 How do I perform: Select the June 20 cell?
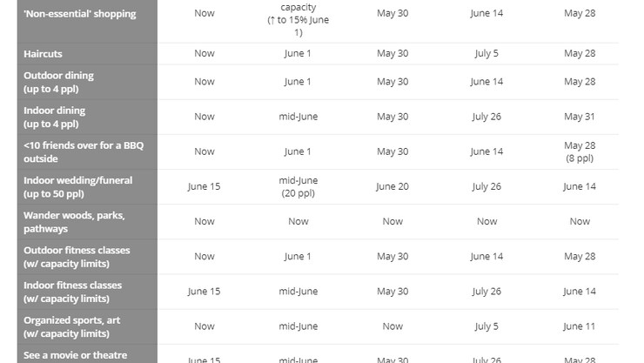[392, 186]
